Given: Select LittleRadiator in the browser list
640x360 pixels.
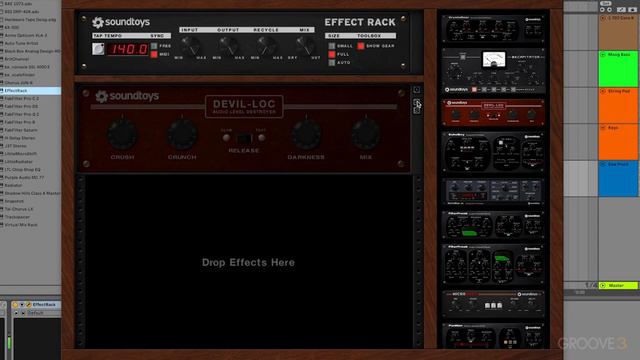Looking at the screenshot, I should pos(31,162).
